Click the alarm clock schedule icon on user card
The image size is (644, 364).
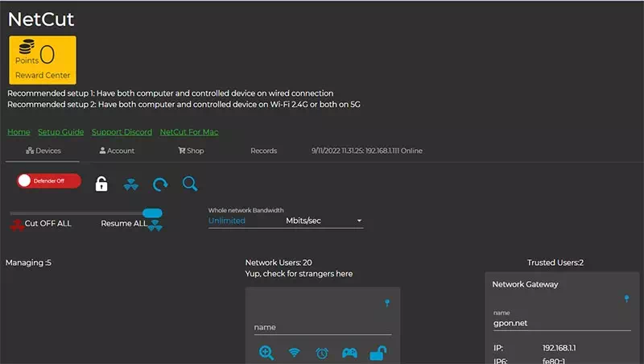pyautogui.click(x=322, y=353)
